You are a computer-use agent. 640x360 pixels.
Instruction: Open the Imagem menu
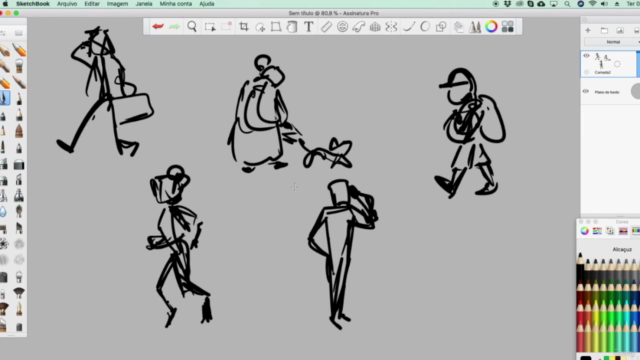[117, 4]
